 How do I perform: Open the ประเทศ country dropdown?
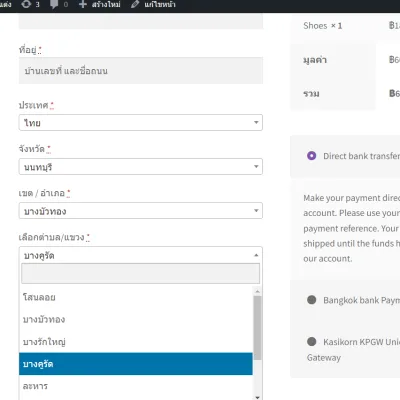point(141,123)
